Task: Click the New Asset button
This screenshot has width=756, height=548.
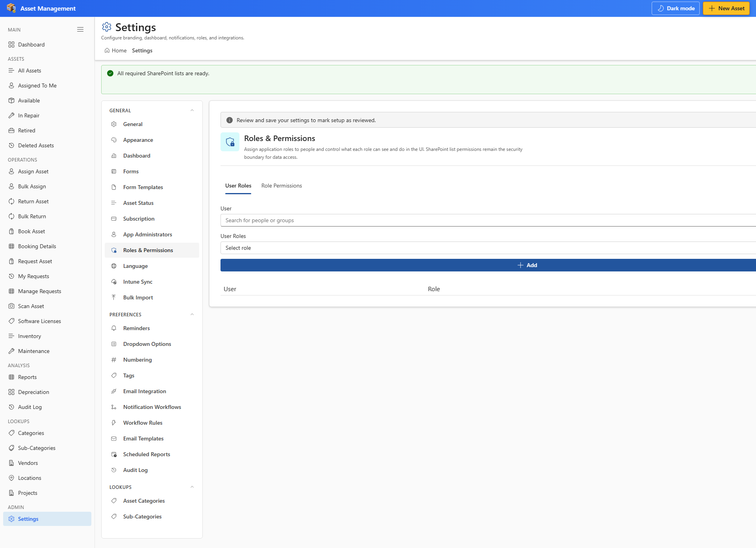Action: (x=726, y=8)
